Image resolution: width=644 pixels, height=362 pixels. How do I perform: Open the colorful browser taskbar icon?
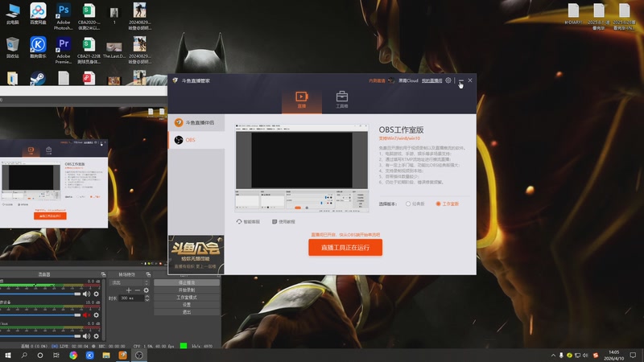point(73,355)
